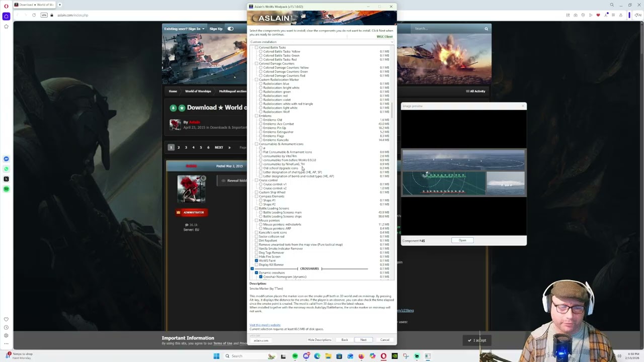
Task: Tick the Hide Fire Screen checkbox
Action: 257,256
